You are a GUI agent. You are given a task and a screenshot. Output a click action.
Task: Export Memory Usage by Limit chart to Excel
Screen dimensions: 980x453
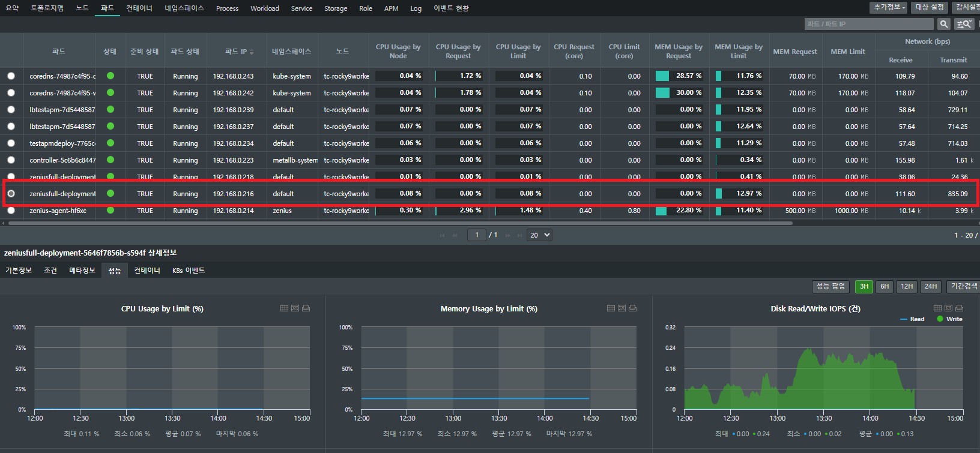(622, 308)
